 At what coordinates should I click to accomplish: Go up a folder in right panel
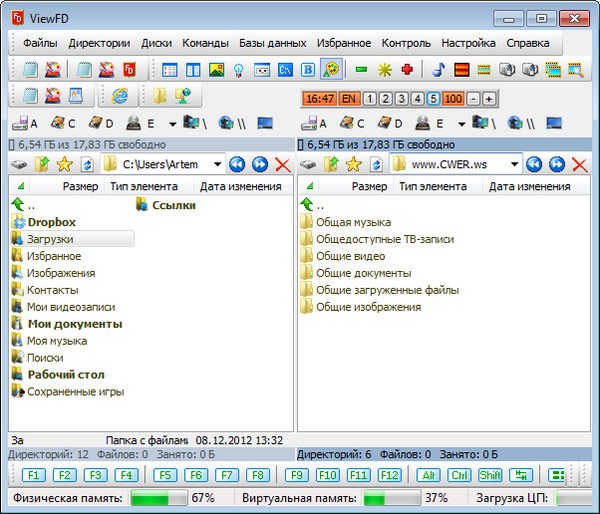[332, 164]
